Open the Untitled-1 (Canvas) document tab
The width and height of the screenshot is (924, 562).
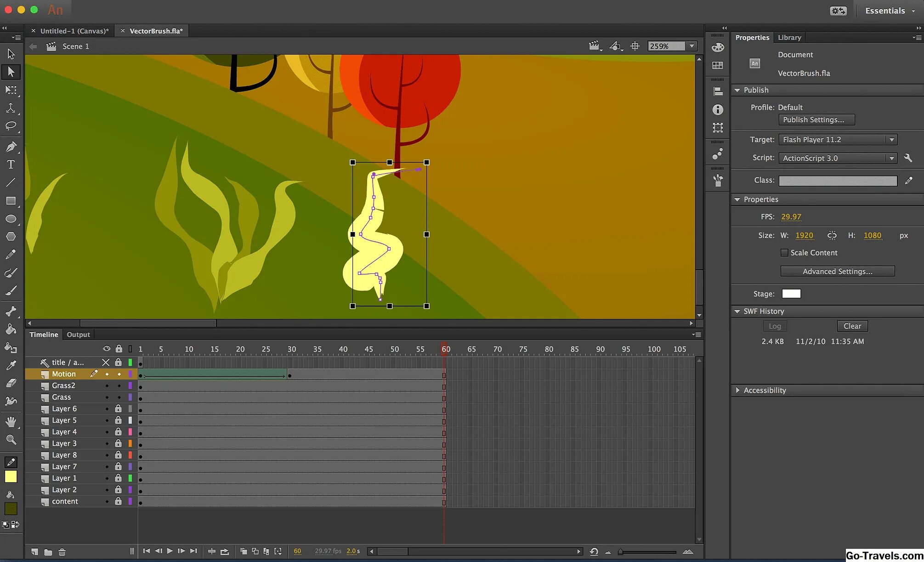tap(74, 31)
